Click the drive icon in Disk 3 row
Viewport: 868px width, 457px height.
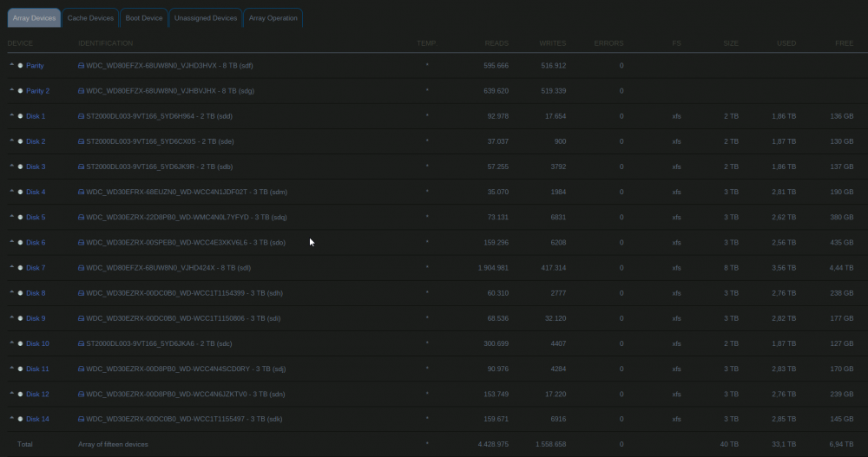[x=81, y=166]
